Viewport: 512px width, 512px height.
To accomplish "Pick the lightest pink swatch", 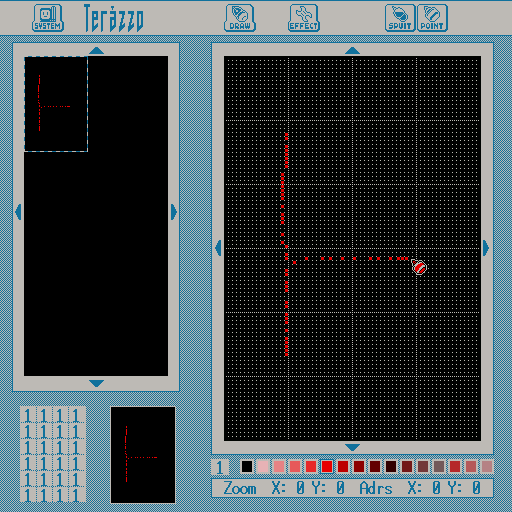I will (x=263, y=467).
